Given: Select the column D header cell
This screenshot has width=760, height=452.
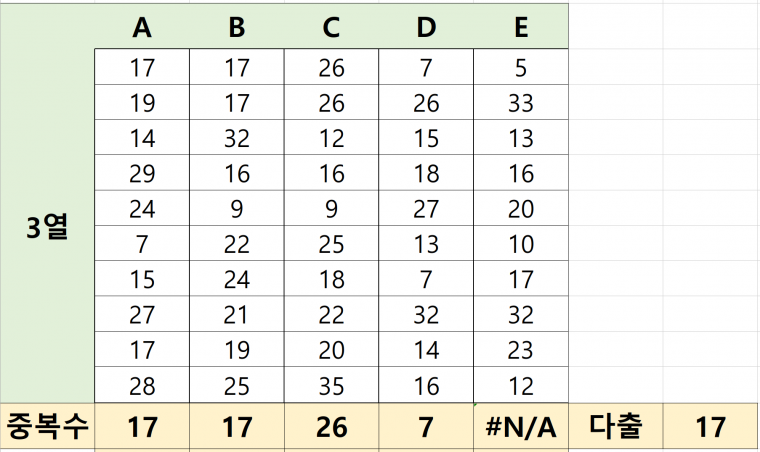Looking at the screenshot, I should coord(426,28).
